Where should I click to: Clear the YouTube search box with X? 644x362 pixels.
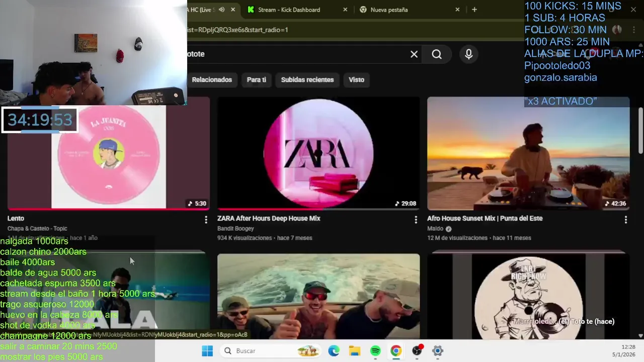pyautogui.click(x=414, y=54)
